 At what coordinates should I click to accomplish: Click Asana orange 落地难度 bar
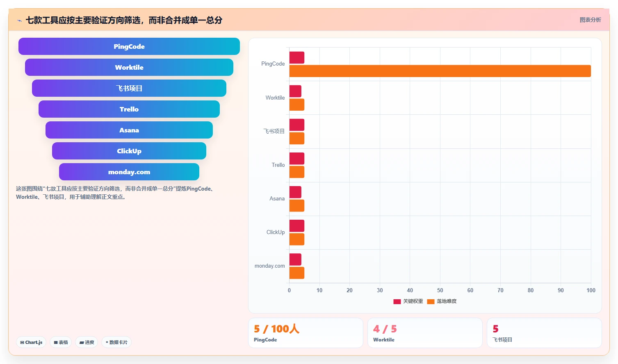[x=297, y=205]
